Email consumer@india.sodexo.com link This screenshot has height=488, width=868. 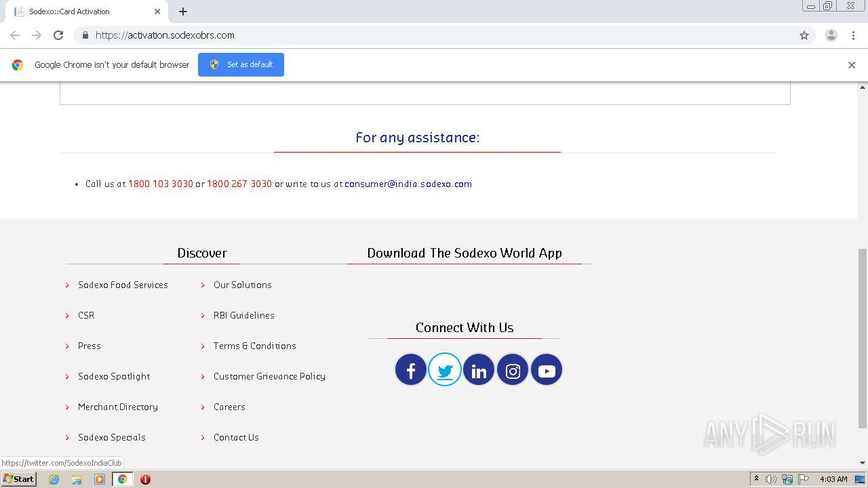(408, 184)
